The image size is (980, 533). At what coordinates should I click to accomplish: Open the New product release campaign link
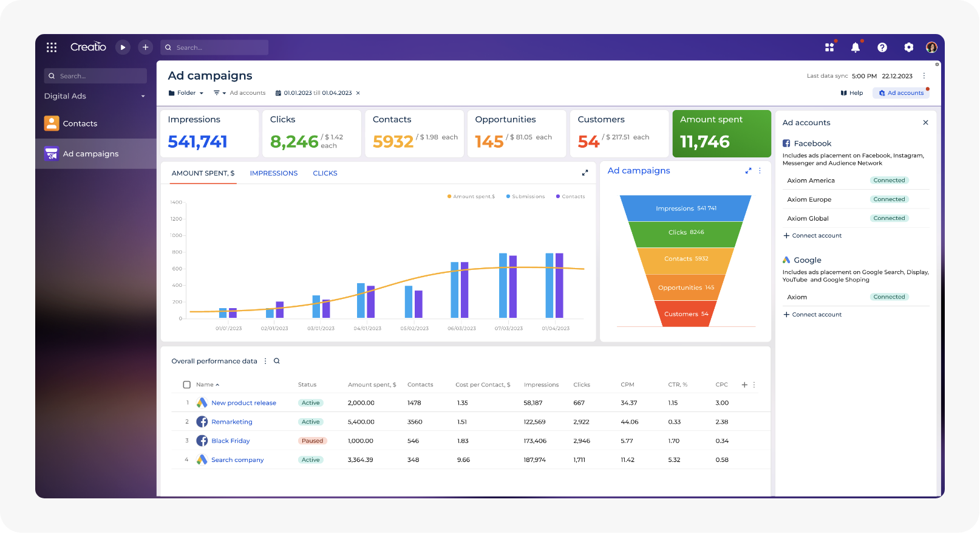[243, 403]
